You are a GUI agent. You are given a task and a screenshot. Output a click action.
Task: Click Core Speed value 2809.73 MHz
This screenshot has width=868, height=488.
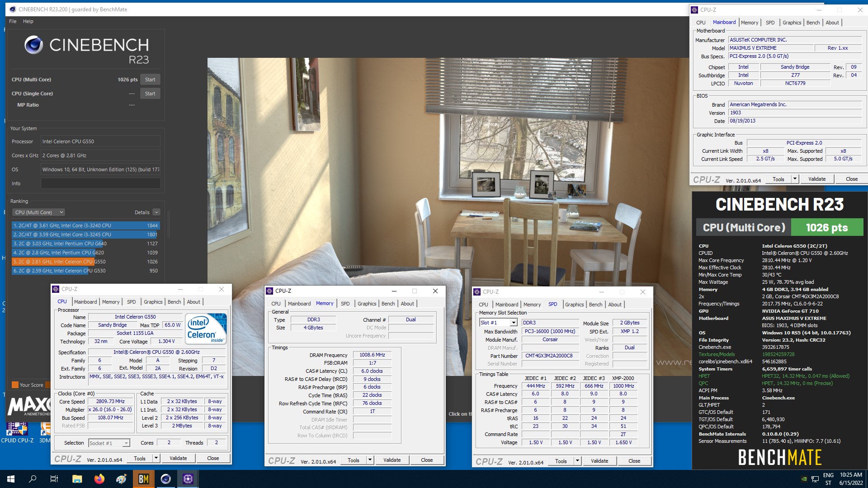(x=110, y=402)
